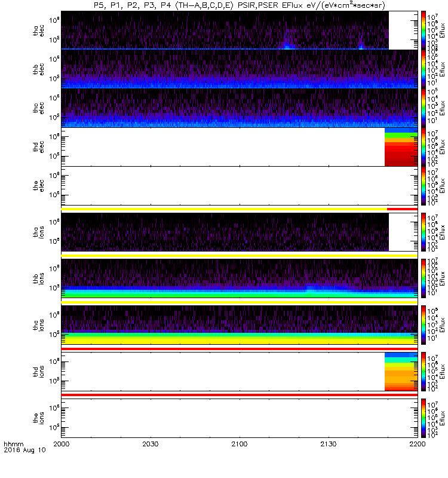The image size is (448, 478).
Task: Select the 'thb elec' panel label
Action: point(38,69)
